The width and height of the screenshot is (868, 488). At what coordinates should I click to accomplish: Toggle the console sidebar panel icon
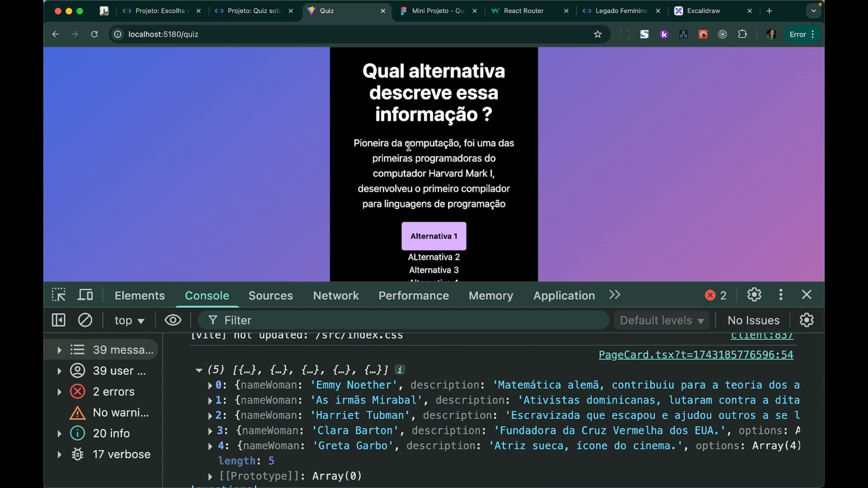(x=59, y=320)
